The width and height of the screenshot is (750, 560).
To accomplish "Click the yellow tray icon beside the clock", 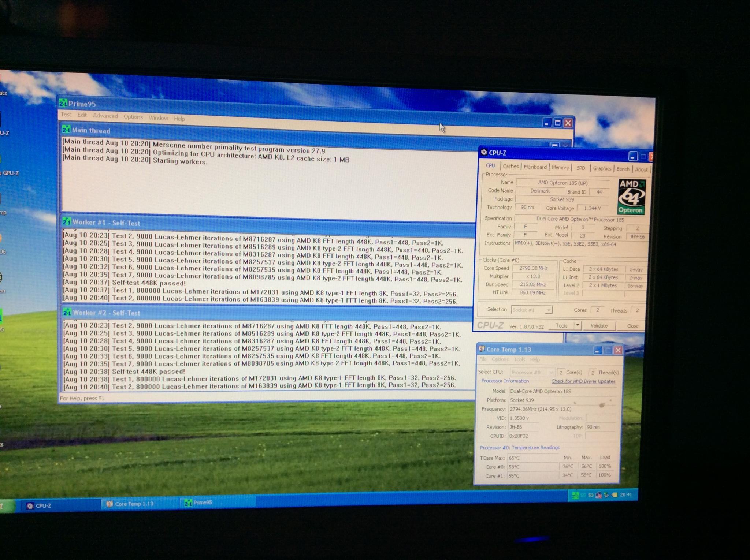I will point(614,494).
